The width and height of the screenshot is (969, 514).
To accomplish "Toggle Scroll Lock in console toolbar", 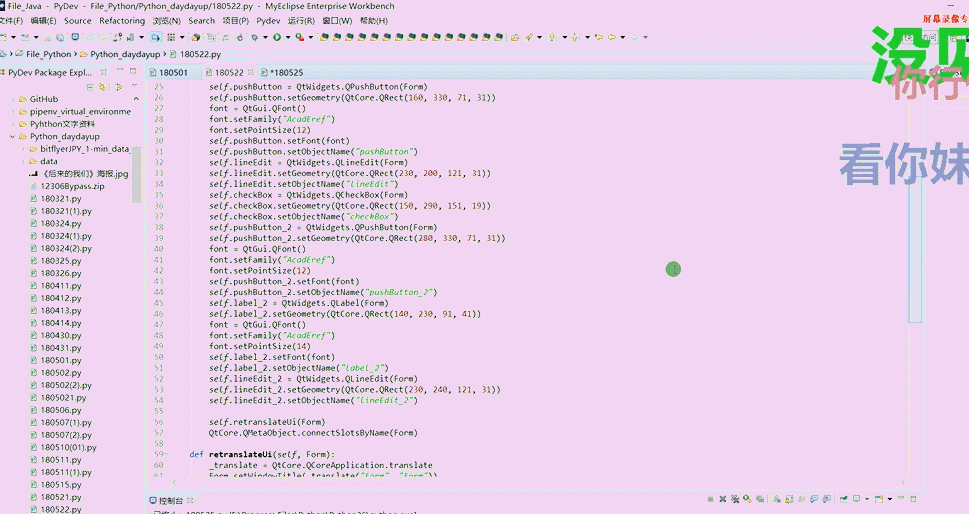I will [789, 499].
